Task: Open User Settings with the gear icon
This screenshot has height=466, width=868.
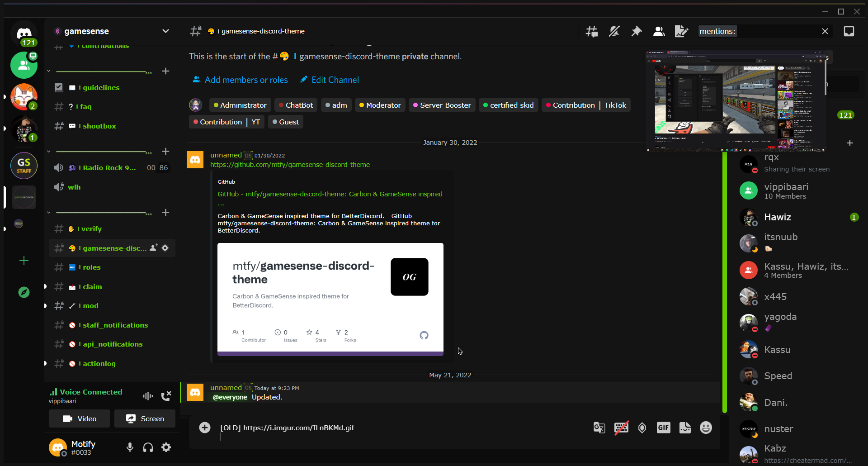Action: [x=166, y=447]
